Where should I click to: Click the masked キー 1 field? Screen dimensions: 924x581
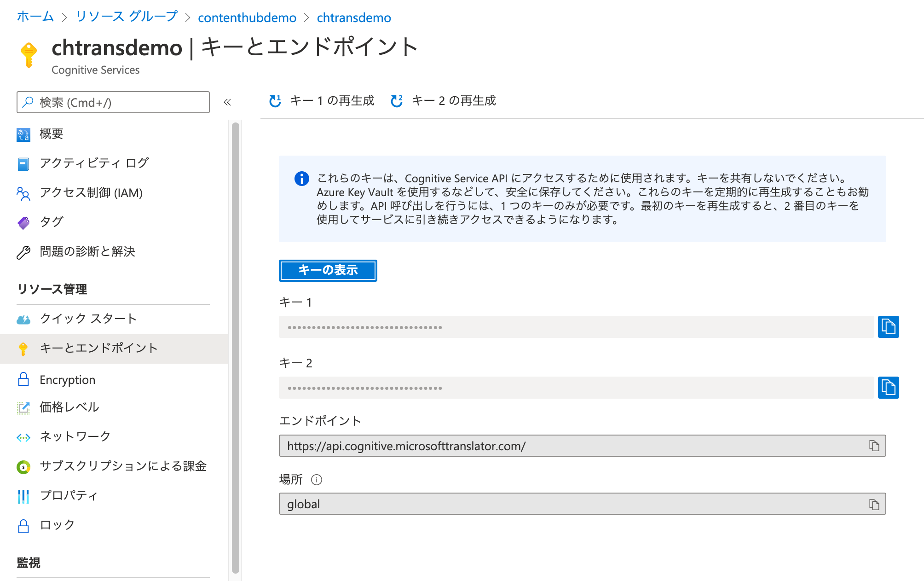point(576,327)
